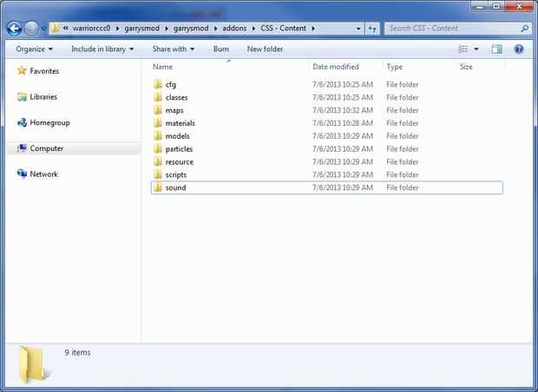Select the classes folder name

point(176,97)
